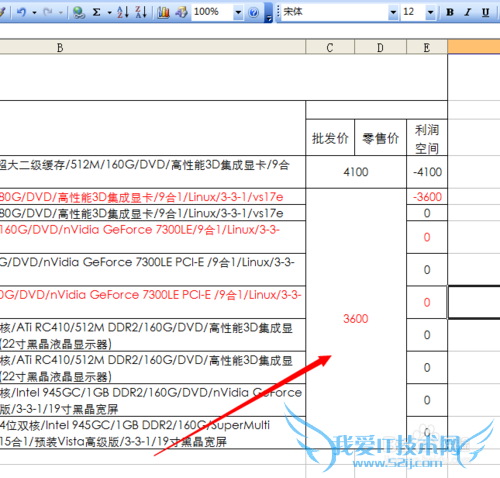The height and width of the screenshot is (478, 500).
Task: Open the Undo history dropdown arrow
Action: (x=34, y=13)
